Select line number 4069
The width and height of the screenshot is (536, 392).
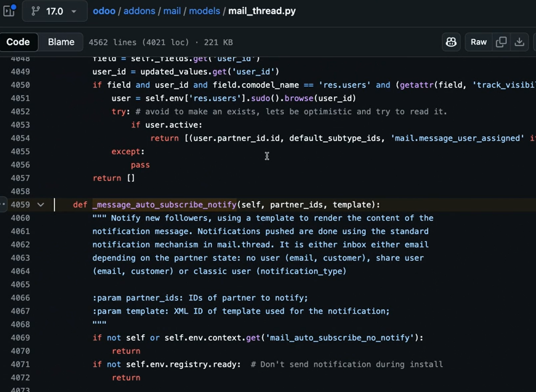(x=20, y=337)
